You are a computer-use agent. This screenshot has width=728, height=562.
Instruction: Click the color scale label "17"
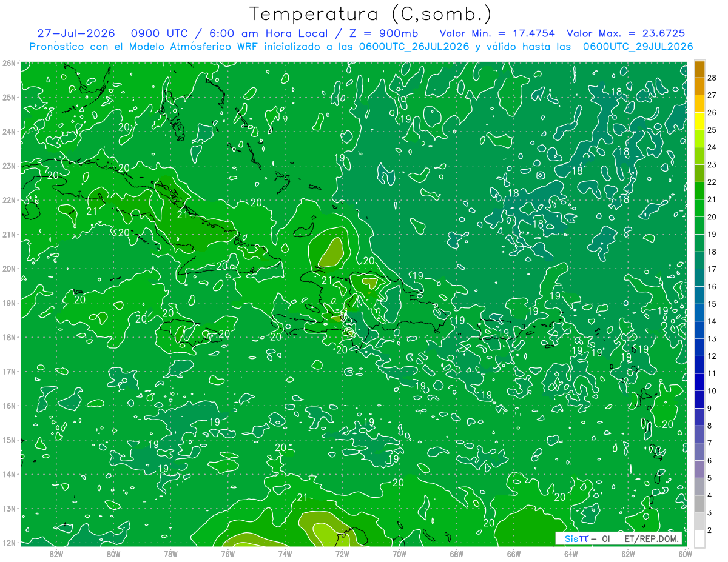tap(712, 269)
